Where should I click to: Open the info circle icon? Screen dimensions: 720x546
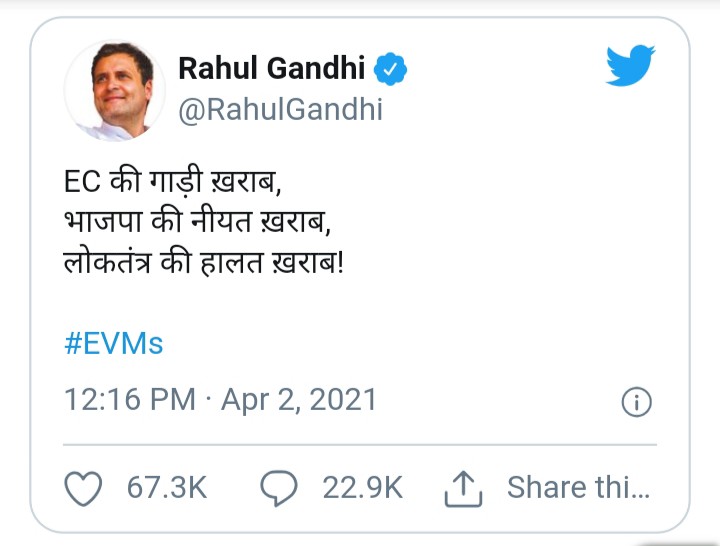(637, 402)
